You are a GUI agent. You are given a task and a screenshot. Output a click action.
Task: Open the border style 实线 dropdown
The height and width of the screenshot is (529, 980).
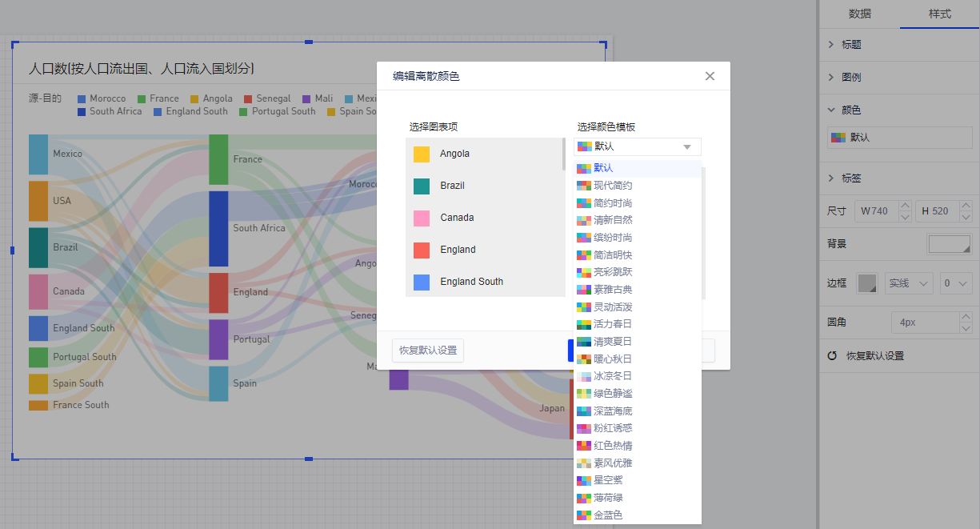(x=909, y=283)
